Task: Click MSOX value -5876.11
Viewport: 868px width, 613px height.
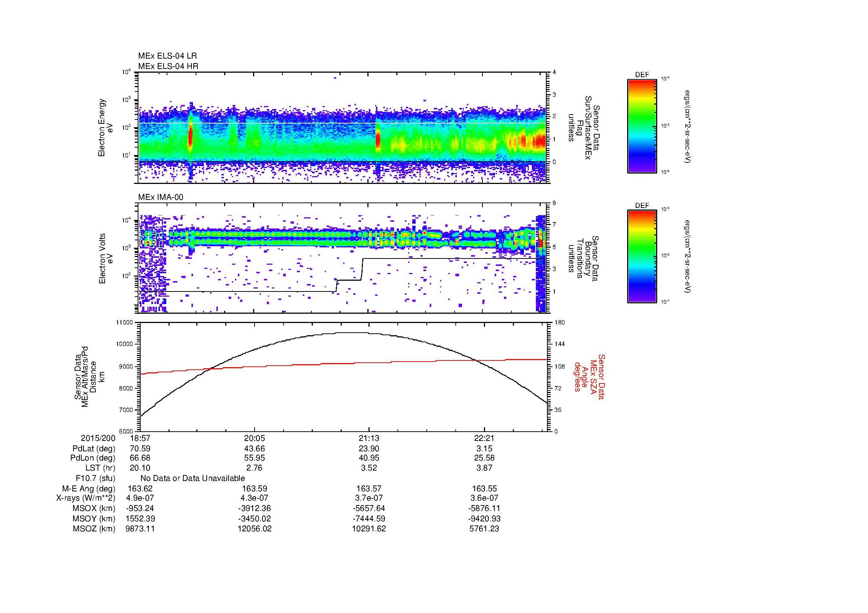Action: pyautogui.click(x=484, y=508)
